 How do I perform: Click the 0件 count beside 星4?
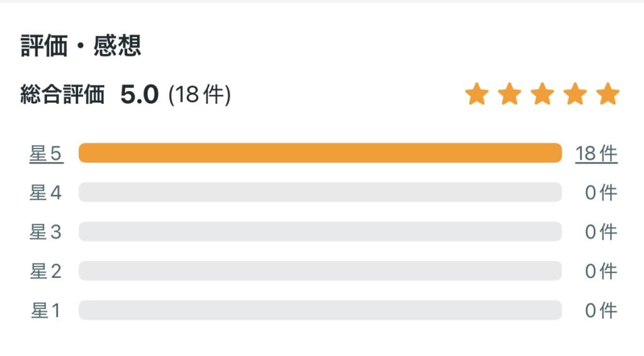click(x=601, y=192)
